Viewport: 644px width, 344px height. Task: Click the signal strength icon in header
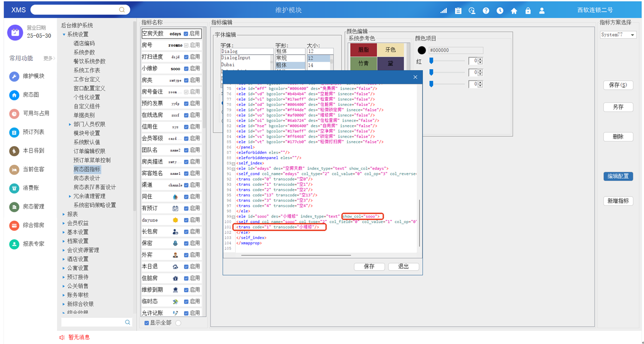coord(444,11)
